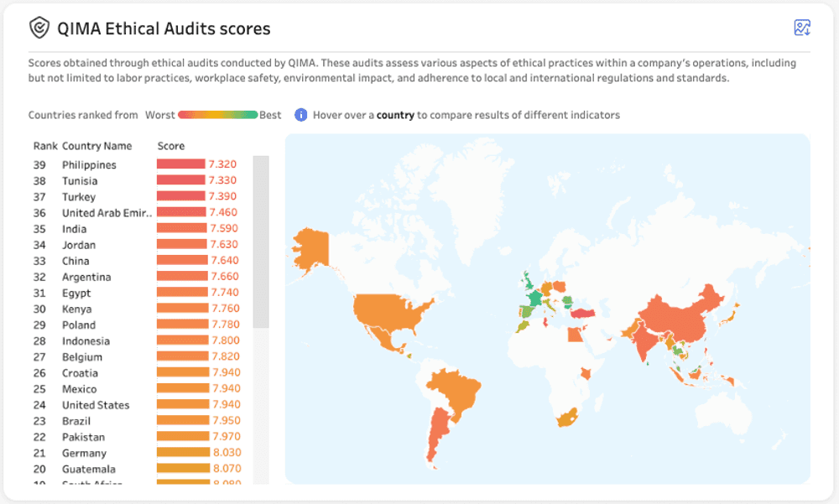Click the Guatemala 8.070 score value

click(227, 469)
